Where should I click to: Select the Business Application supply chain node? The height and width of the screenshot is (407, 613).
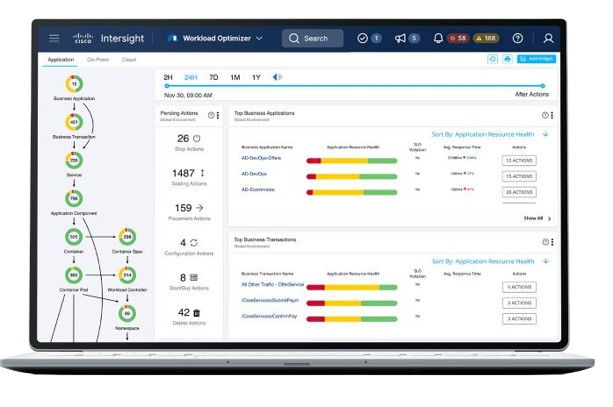(74, 84)
